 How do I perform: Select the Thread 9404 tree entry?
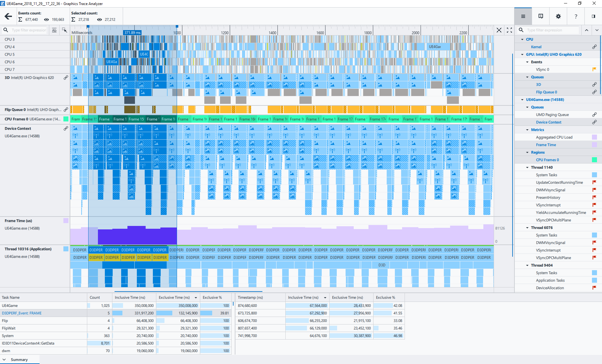click(541, 265)
